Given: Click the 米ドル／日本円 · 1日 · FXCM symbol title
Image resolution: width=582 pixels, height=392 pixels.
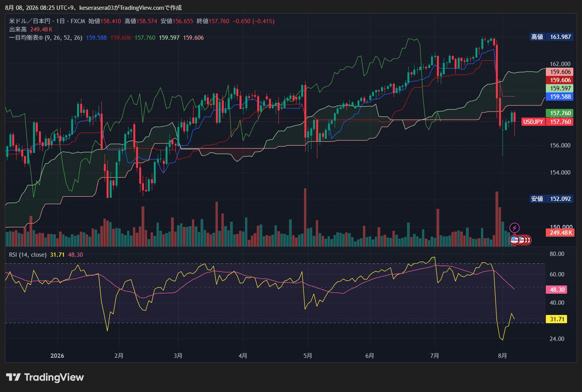Looking at the screenshot, I should (x=47, y=21).
